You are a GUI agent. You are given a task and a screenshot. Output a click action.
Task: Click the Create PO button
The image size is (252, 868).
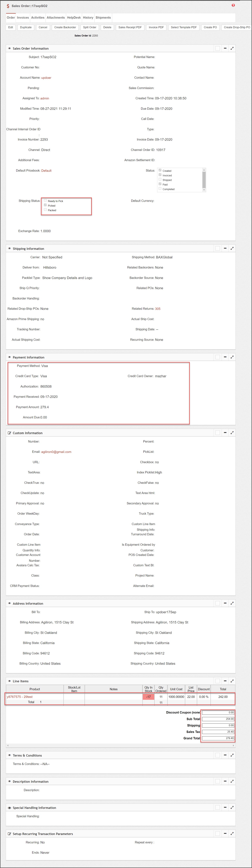pyautogui.click(x=210, y=27)
